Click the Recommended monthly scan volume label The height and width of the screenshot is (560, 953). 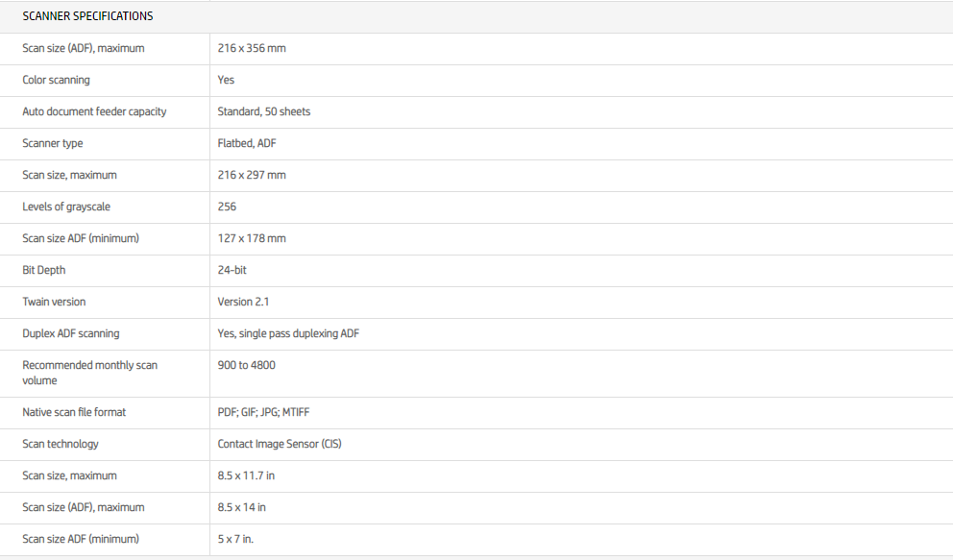click(89, 373)
